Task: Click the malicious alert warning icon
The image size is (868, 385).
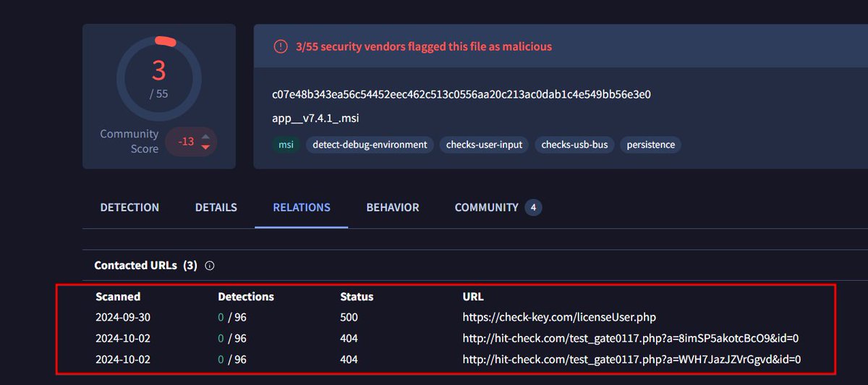Action: pyautogui.click(x=281, y=46)
